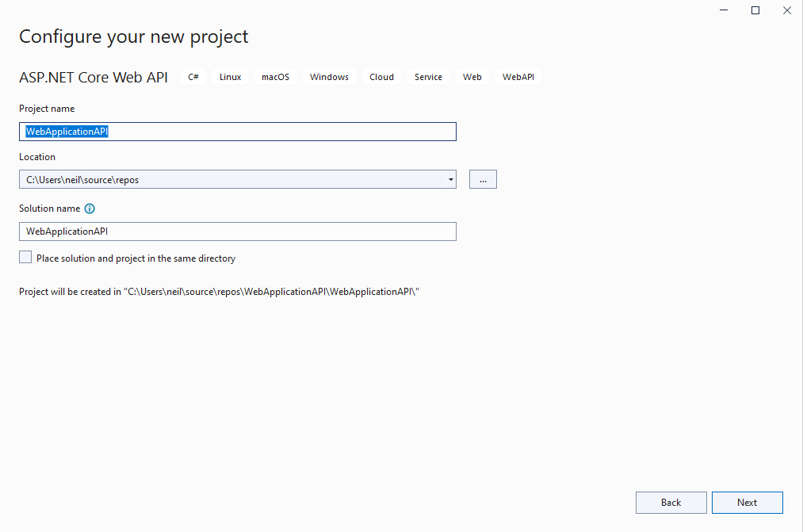Select the Linux platform tag
This screenshot has height=532, width=803.
tap(231, 77)
